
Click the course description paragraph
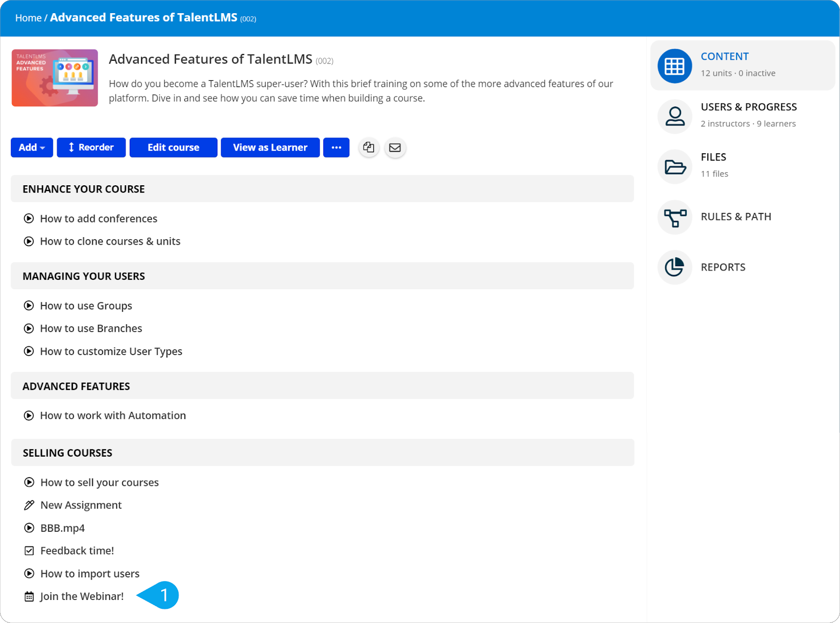click(361, 91)
